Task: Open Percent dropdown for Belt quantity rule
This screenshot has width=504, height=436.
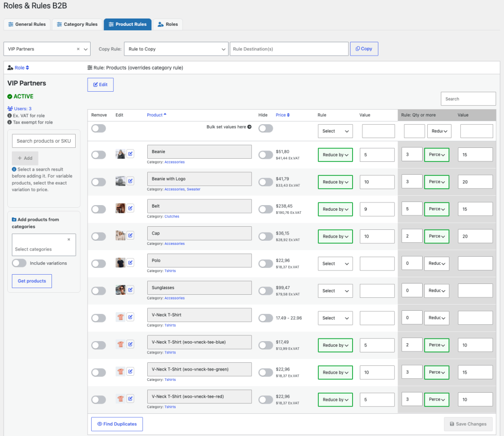Action: [x=437, y=209]
